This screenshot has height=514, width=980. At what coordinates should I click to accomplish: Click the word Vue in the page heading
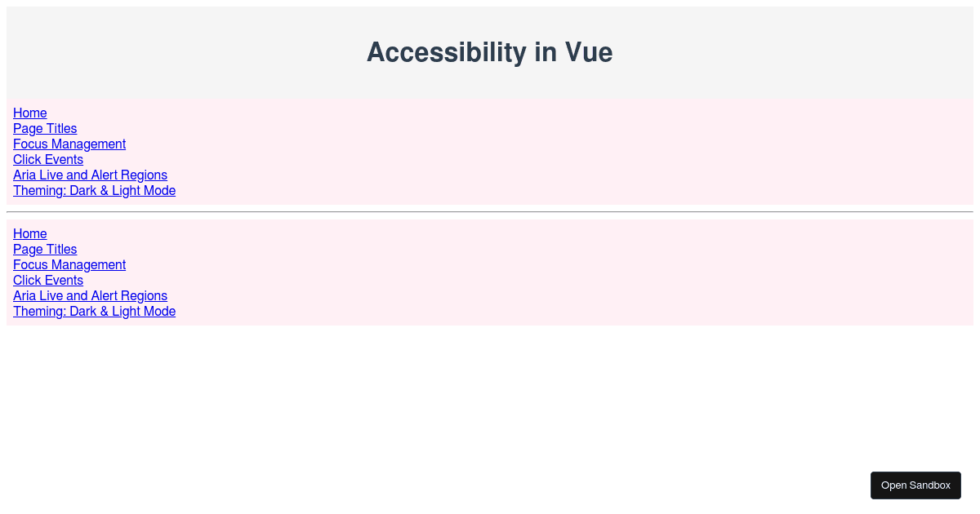click(x=589, y=52)
